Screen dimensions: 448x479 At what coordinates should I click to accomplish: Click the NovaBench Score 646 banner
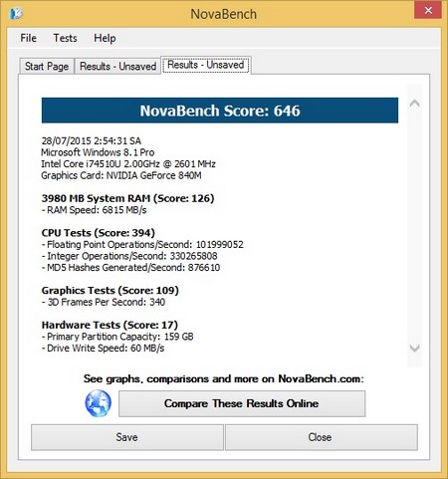coord(220,111)
